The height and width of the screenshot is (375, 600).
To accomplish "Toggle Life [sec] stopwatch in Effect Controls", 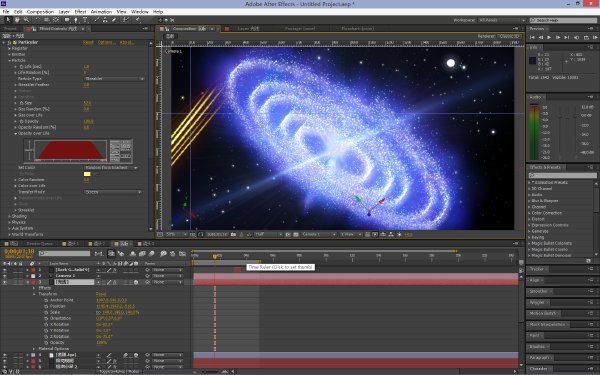I will pos(22,67).
